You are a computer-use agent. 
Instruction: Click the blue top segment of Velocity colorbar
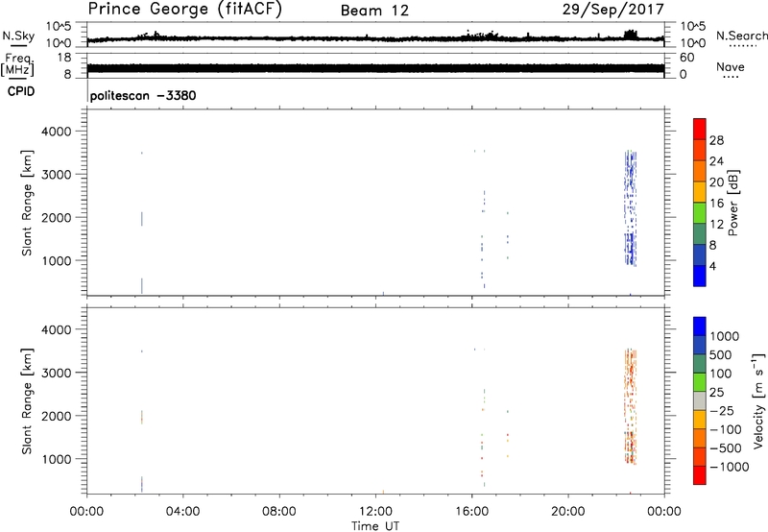pyautogui.click(x=700, y=326)
